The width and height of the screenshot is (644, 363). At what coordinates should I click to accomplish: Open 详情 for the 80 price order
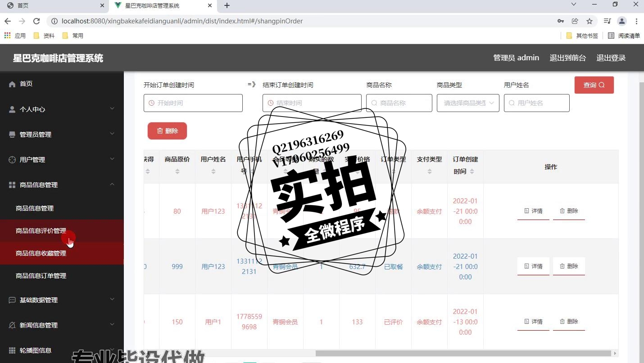533,211
